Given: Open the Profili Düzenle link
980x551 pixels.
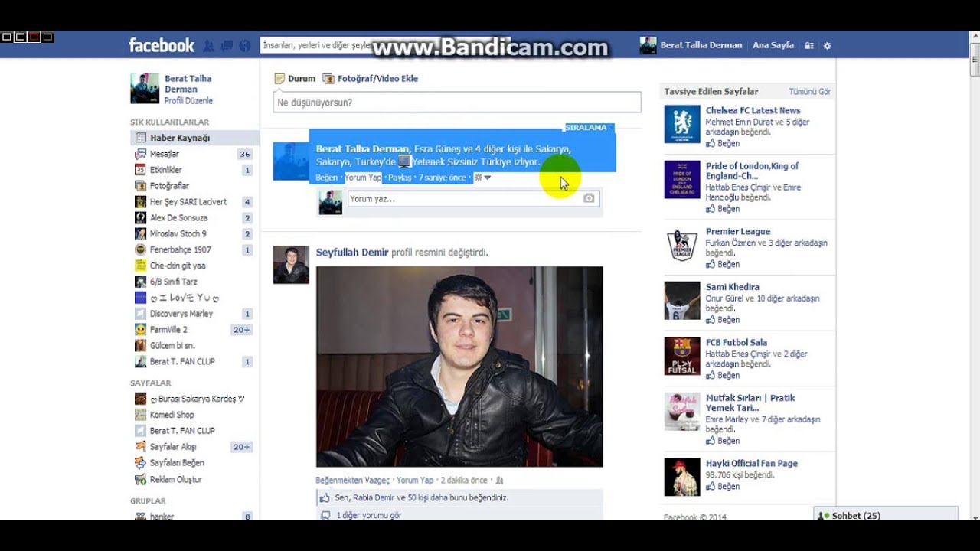Looking at the screenshot, I should [188, 101].
